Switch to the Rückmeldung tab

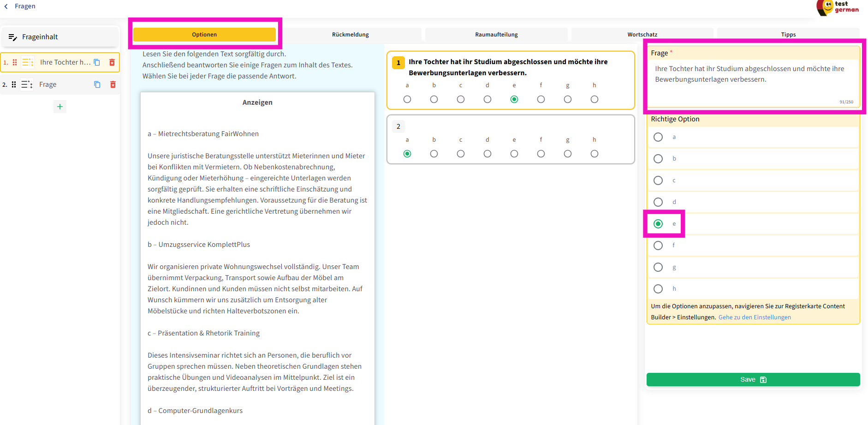(x=351, y=35)
